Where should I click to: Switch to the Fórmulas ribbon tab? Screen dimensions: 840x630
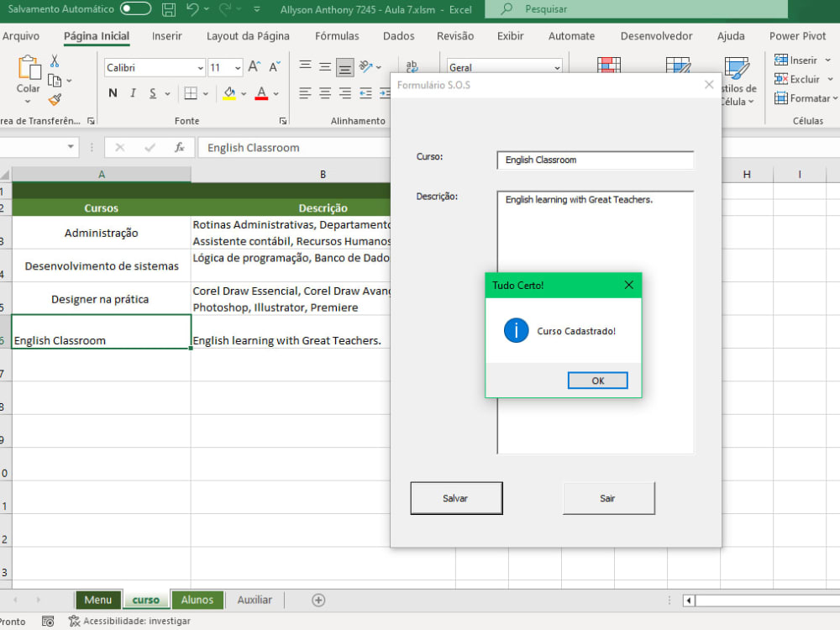[x=336, y=36]
